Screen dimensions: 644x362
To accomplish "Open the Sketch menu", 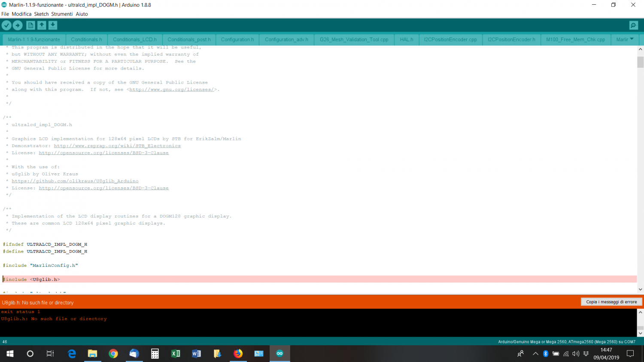I will (41, 14).
